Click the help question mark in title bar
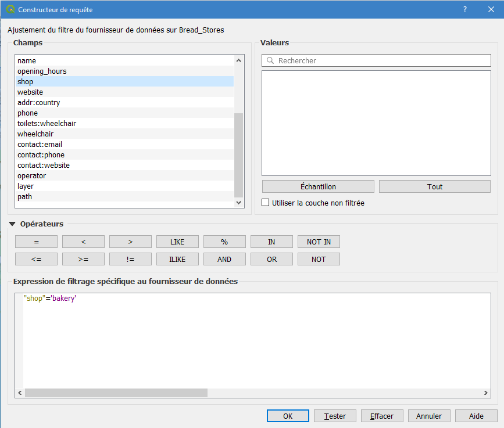Screen dimensions: 504x428 click(464, 9)
